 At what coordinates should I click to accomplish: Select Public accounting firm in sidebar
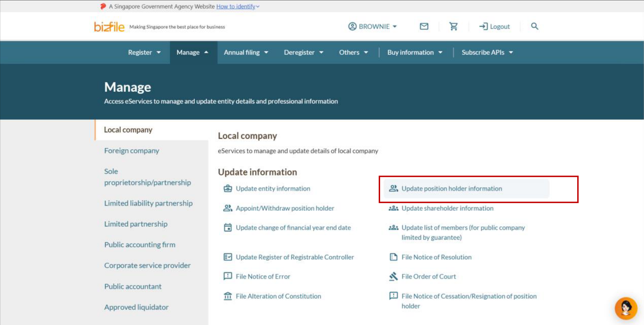coord(140,245)
